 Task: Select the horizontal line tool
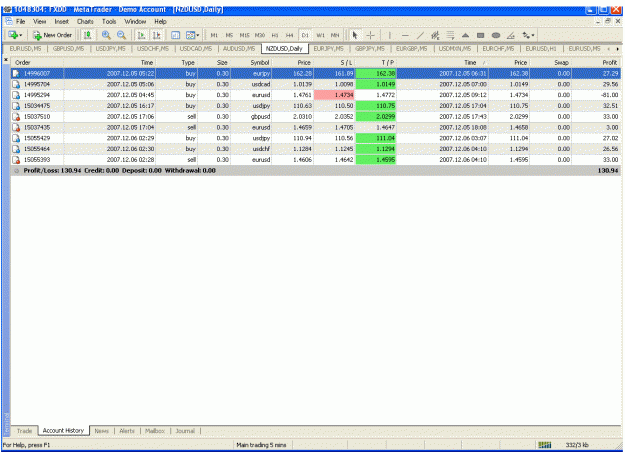coord(405,35)
